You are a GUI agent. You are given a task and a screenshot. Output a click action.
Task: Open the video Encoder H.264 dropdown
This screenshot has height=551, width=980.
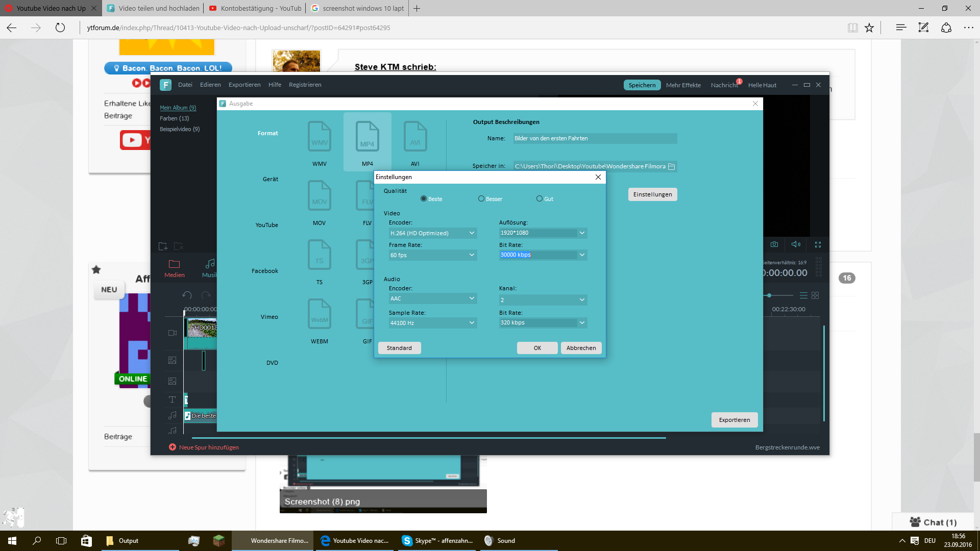click(432, 233)
